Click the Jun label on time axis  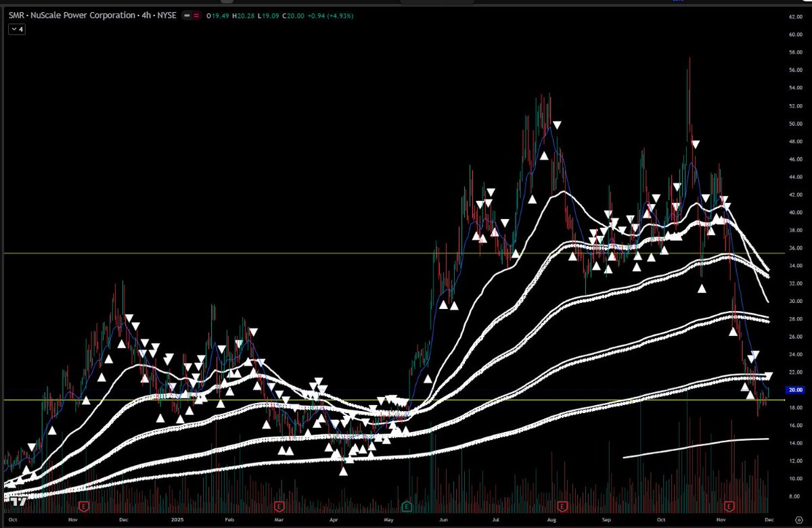pyautogui.click(x=443, y=521)
